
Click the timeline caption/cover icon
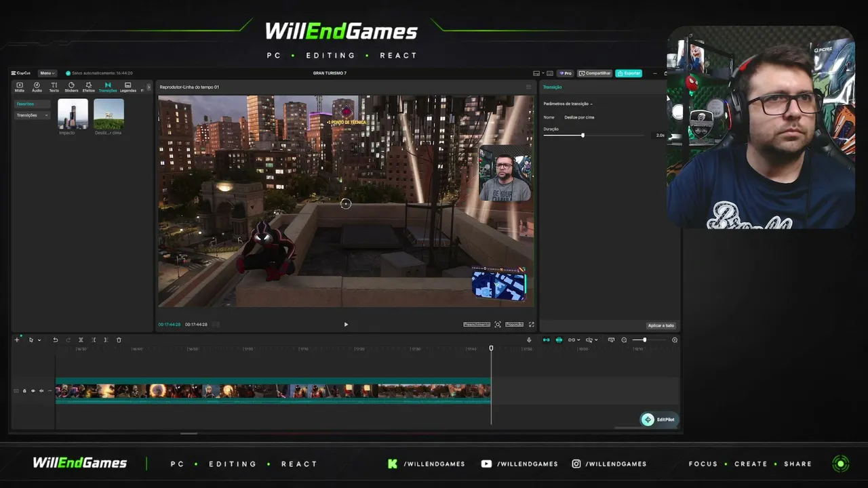pos(611,340)
